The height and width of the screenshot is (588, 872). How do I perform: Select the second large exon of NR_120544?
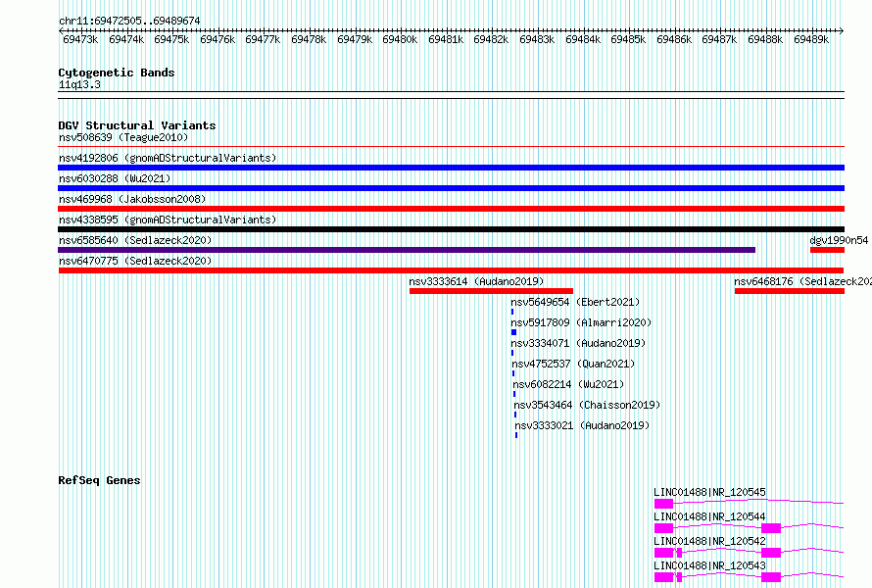771,528
